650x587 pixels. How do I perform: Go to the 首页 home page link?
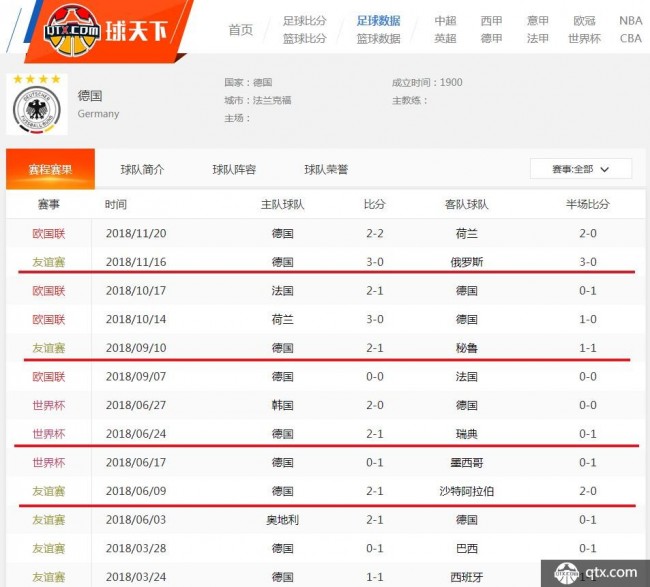point(240,30)
